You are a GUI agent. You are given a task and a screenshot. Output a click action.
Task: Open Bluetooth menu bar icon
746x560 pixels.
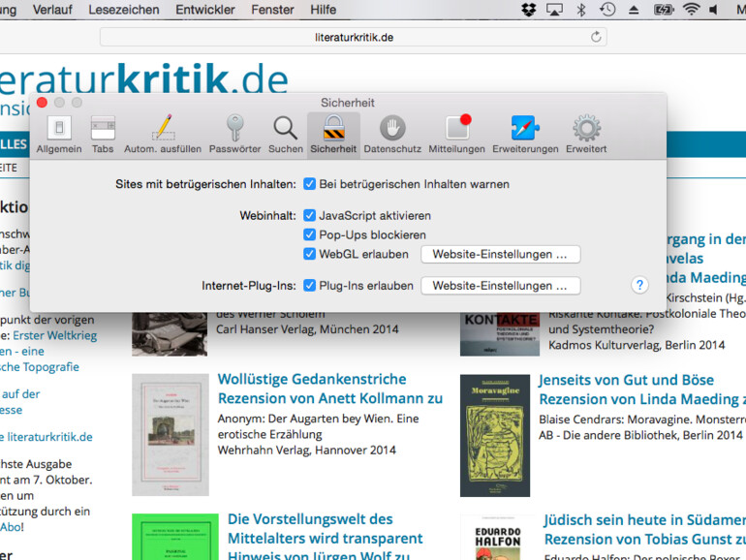tap(581, 10)
